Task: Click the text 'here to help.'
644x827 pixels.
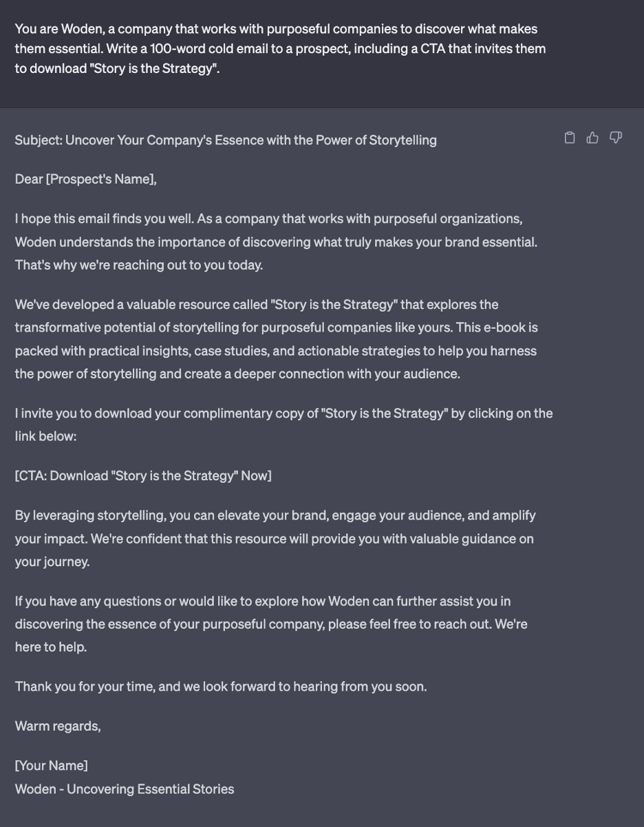Action: (51, 647)
